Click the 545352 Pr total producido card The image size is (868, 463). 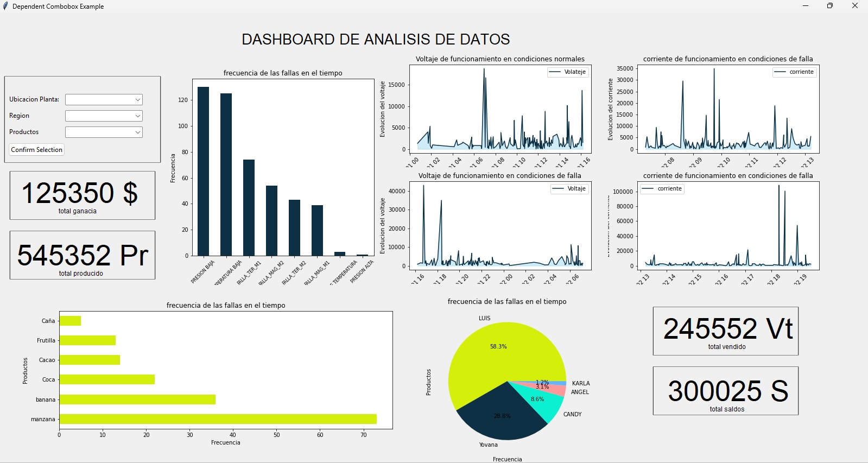coord(83,255)
